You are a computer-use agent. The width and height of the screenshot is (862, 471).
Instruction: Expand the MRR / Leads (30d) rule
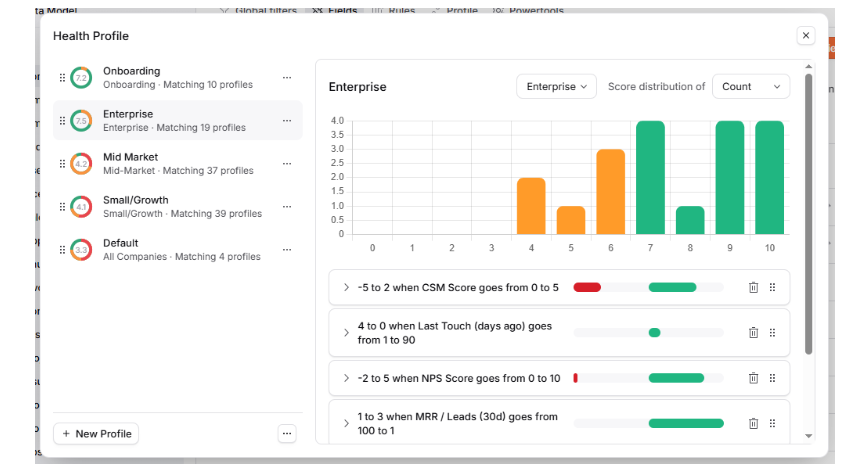point(346,423)
